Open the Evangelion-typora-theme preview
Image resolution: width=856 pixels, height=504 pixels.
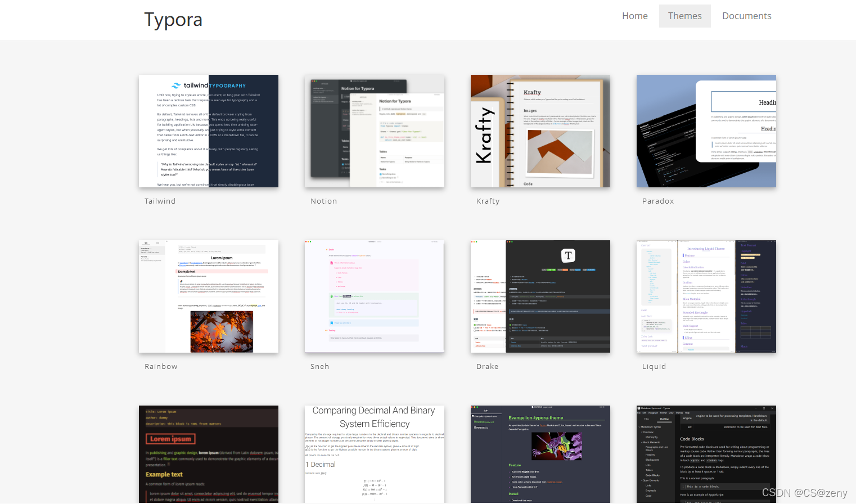pos(540,454)
